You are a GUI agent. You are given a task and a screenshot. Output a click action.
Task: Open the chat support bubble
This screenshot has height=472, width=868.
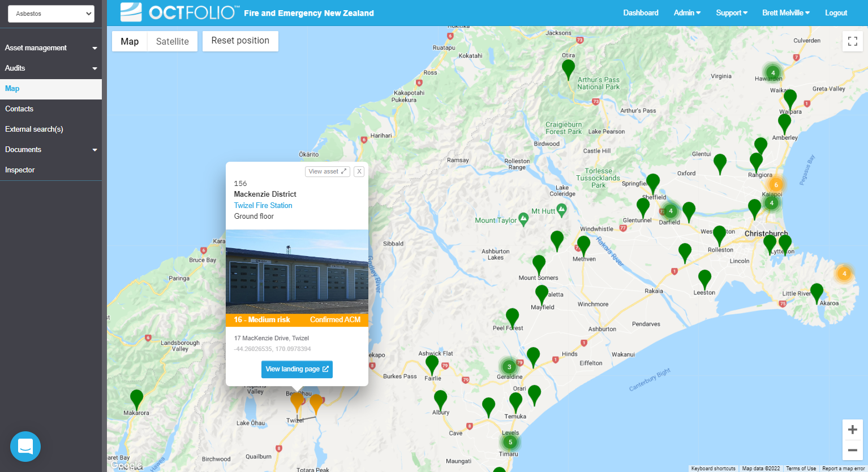[x=25, y=447]
